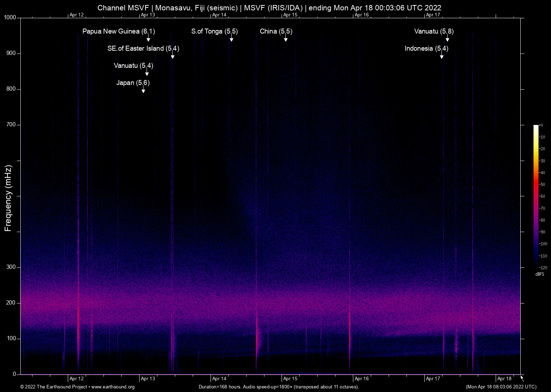Select the arrow beneath Vanuatu (5.4) label

tap(147, 73)
